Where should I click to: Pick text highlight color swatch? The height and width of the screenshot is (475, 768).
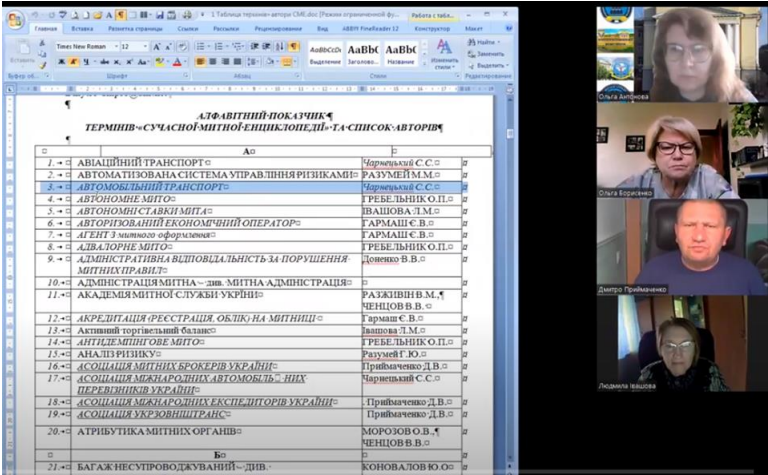tap(159, 62)
